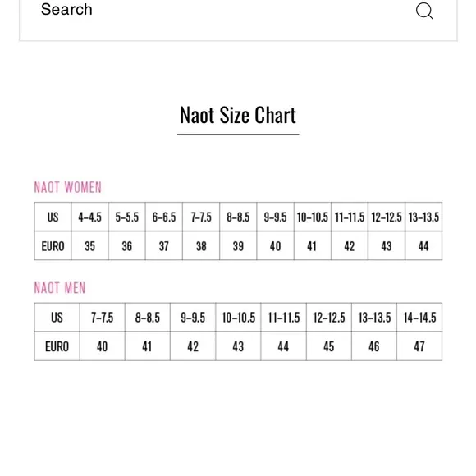The height and width of the screenshot is (476, 476).
Task: Click women's EURO row header
Action: pos(53,246)
